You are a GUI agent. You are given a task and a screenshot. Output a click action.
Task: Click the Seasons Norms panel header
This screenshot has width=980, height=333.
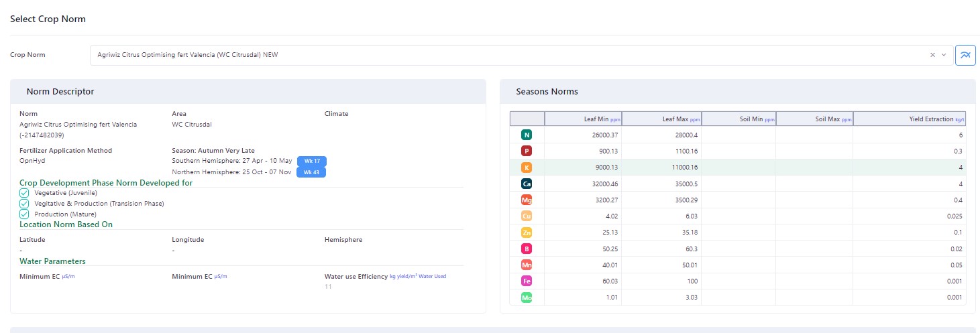[x=738, y=91]
